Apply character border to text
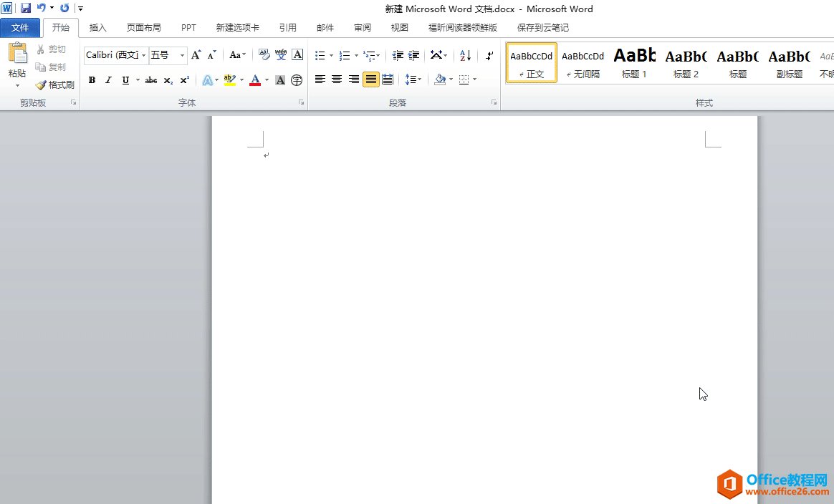Image resolution: width=834 pixels, height=504 pixels. (297, 54)
